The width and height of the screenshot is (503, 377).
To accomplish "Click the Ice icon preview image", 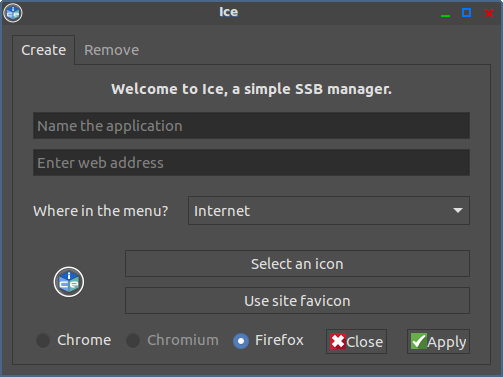I will pos(69,282).
